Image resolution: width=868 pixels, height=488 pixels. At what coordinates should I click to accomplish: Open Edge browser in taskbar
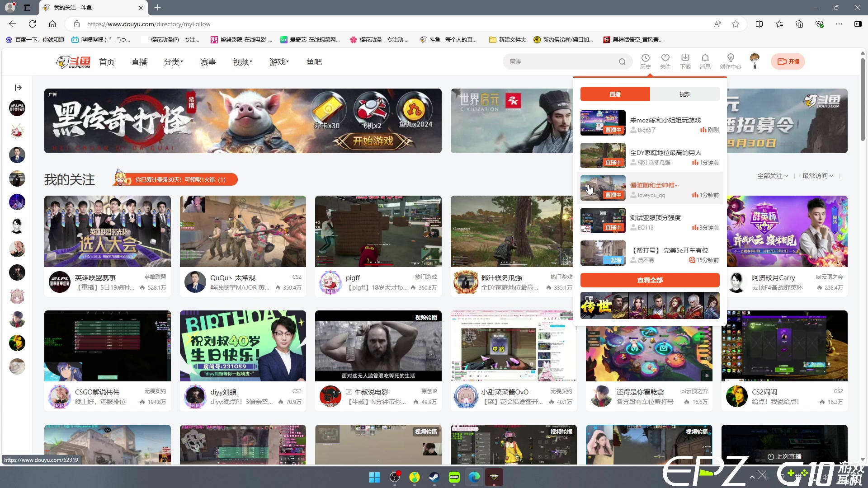(474, 477)
